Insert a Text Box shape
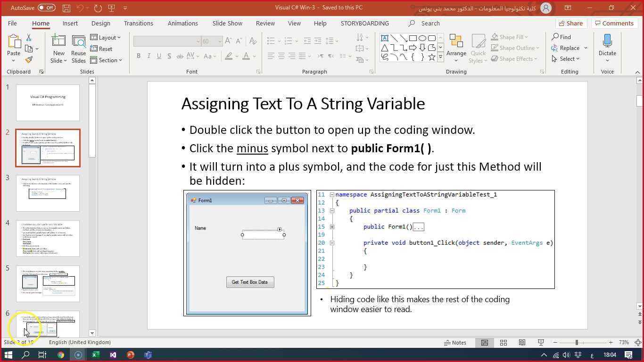The width and height of the screenshot is (644, 362). [385, 38]
